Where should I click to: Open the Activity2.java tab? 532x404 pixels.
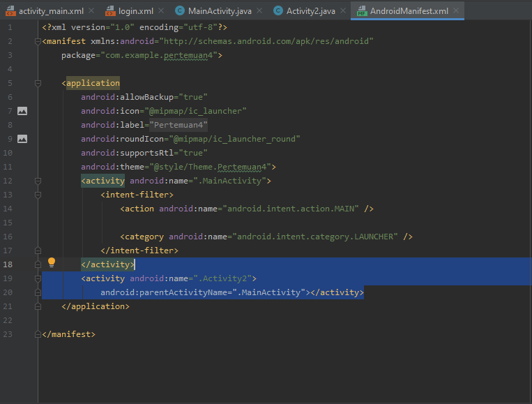(310, 11)
